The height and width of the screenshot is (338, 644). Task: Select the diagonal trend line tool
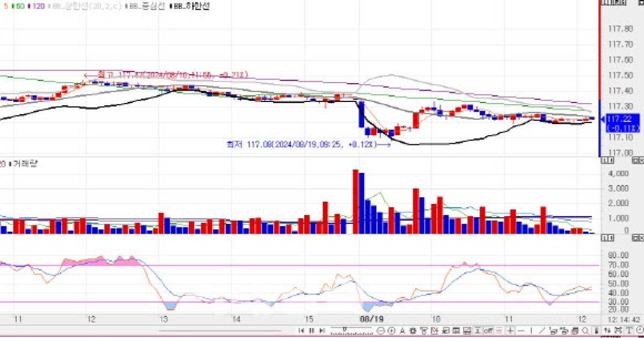pos(542,330)
